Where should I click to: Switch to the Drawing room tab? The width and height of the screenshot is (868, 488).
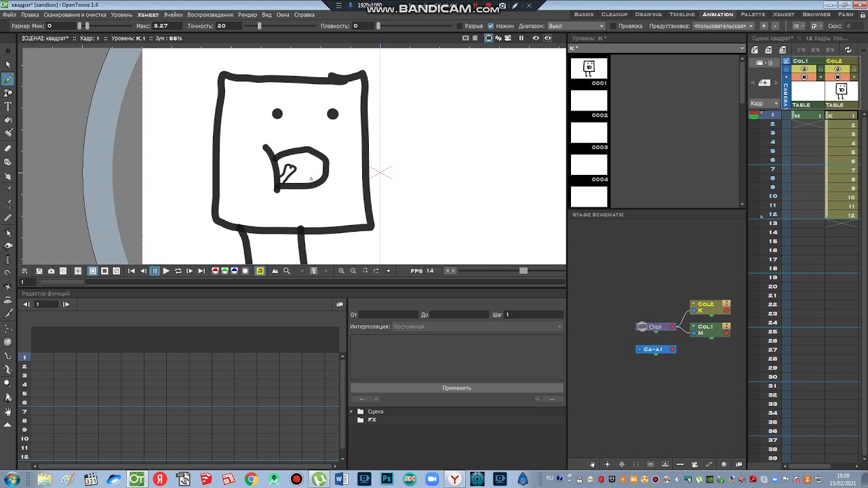click(648, 14)
